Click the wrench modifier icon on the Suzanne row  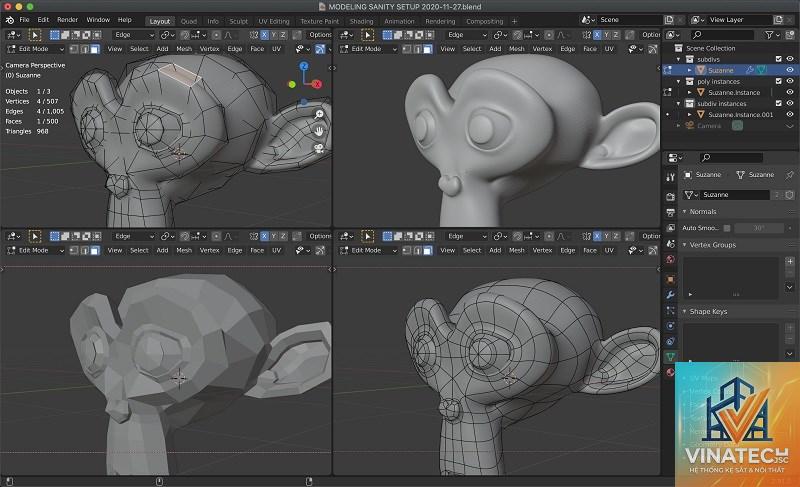[x=749, y=70]
